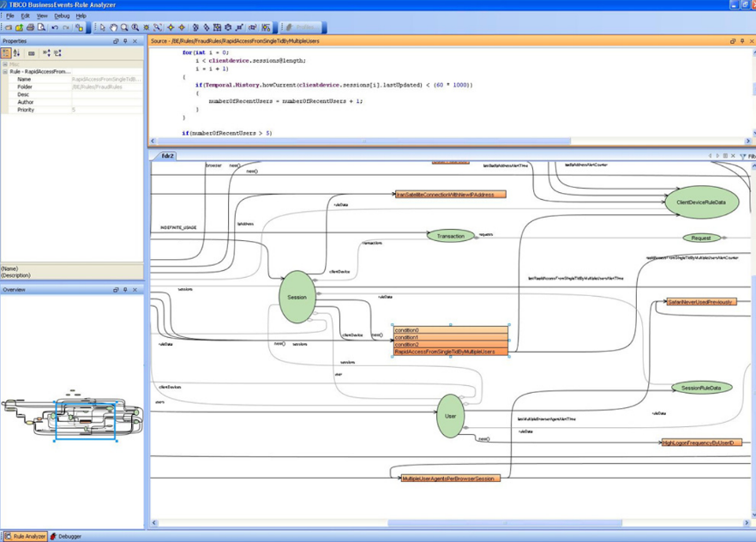
Task: Click the Print toolbar icon
Action: 30,27
